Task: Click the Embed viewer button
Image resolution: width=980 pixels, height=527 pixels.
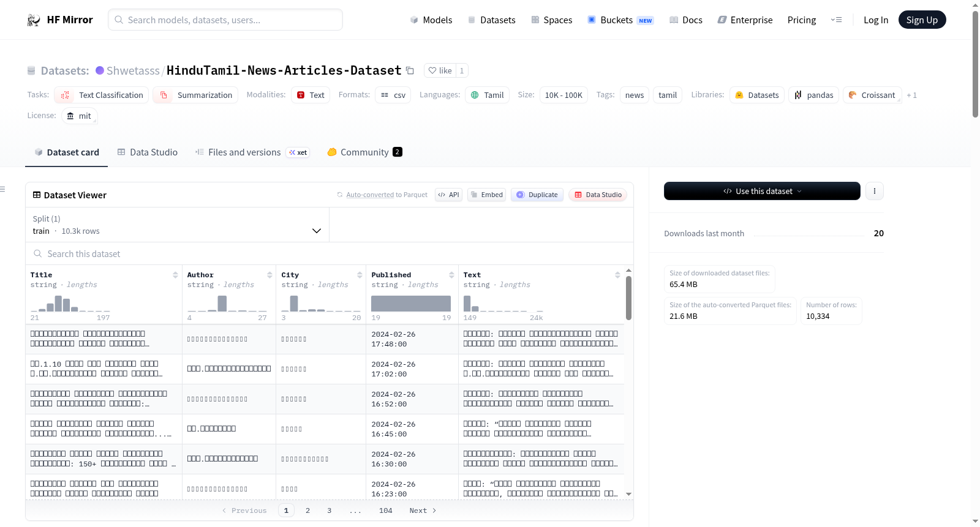Action: pos(486,195)
